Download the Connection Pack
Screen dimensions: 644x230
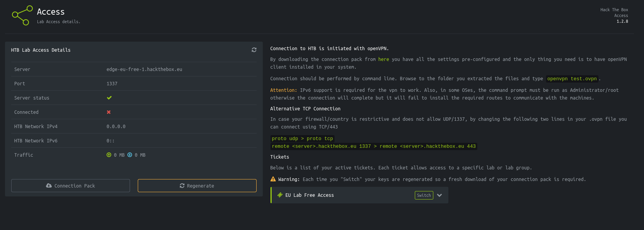(x=71, y=186)
